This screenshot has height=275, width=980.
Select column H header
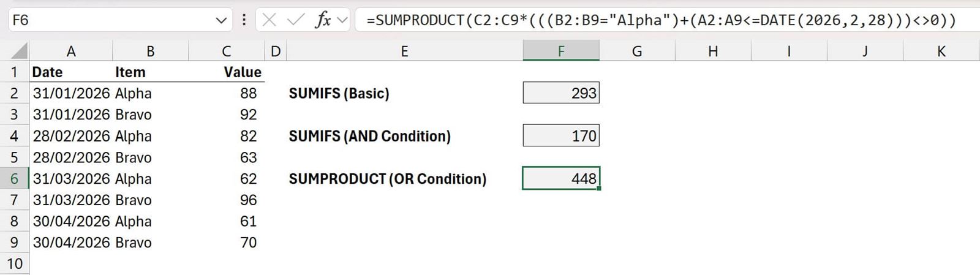coord(713,51)
